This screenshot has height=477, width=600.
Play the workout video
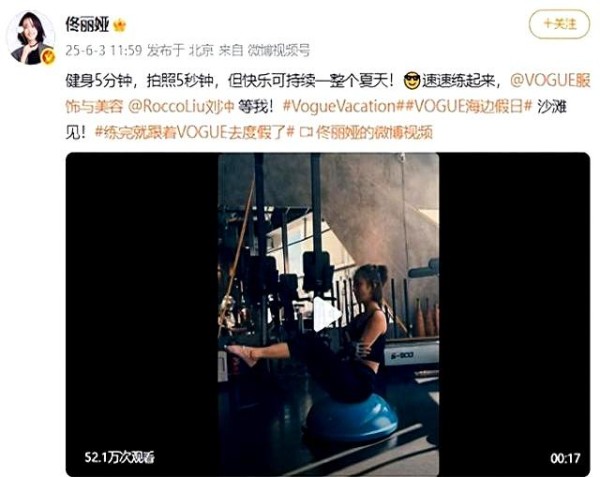(326, 314)
